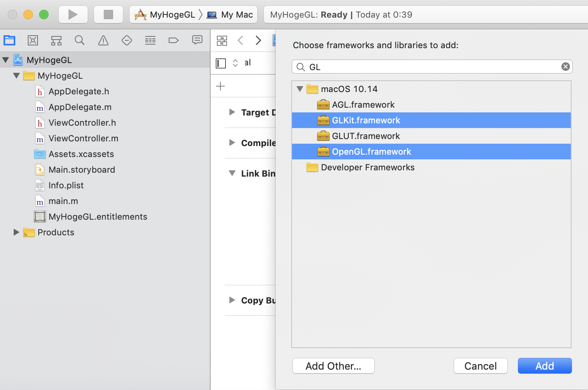The width and height of the screenshot is (588, 390).
Task: Open the Issue navigator warning icon
Action: (103, 40)
